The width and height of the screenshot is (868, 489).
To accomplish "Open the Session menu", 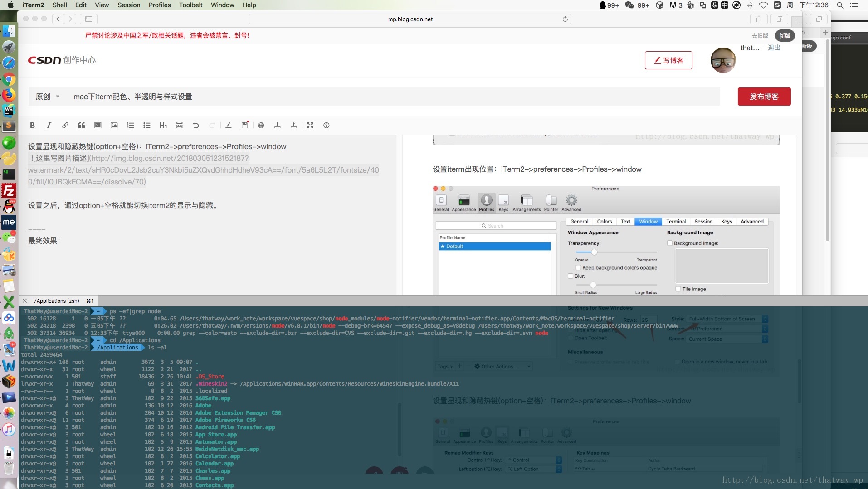I will point(129,5).
